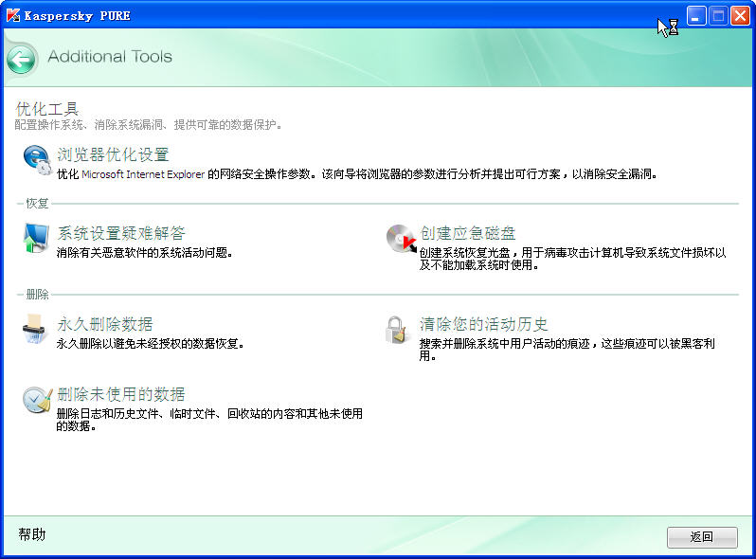Open 创建应急磁盘 link

pyautogui.click(x=468, y=233)
